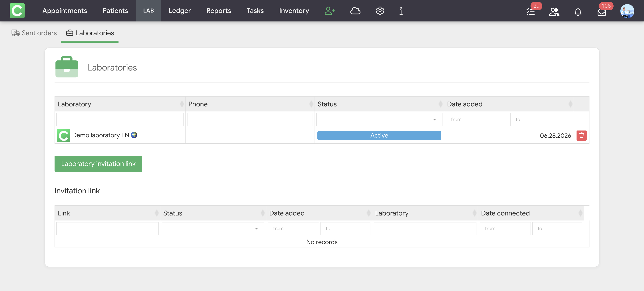Screen dimensions: 644x291
Task: Go to Patients menu
Action: (115, 11)
